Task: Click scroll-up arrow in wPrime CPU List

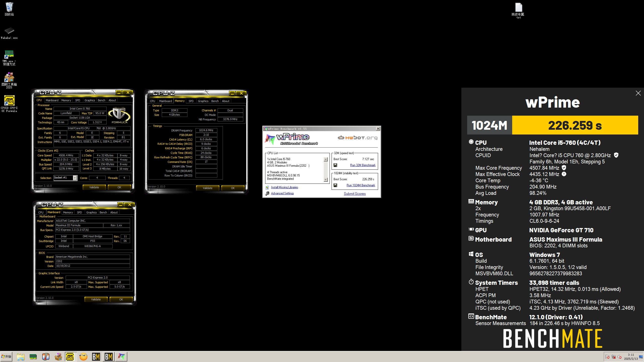Action: [x=326, y=159]
